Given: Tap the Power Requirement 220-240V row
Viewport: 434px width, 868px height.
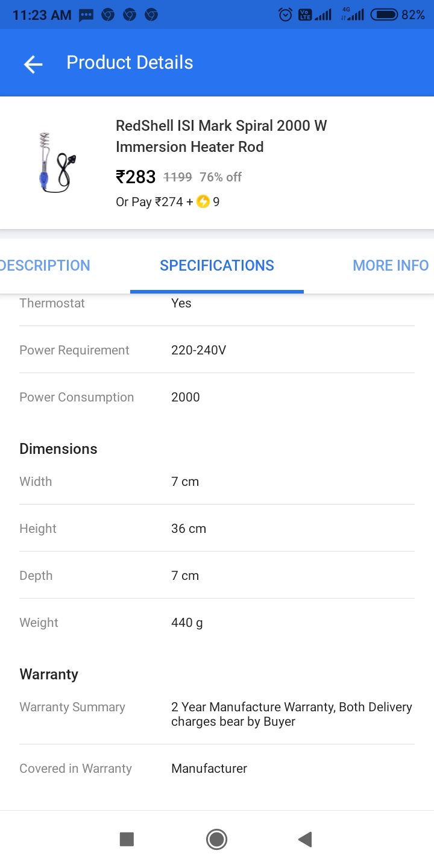Looking at the screenshot, I should click(x=217, y=350).
